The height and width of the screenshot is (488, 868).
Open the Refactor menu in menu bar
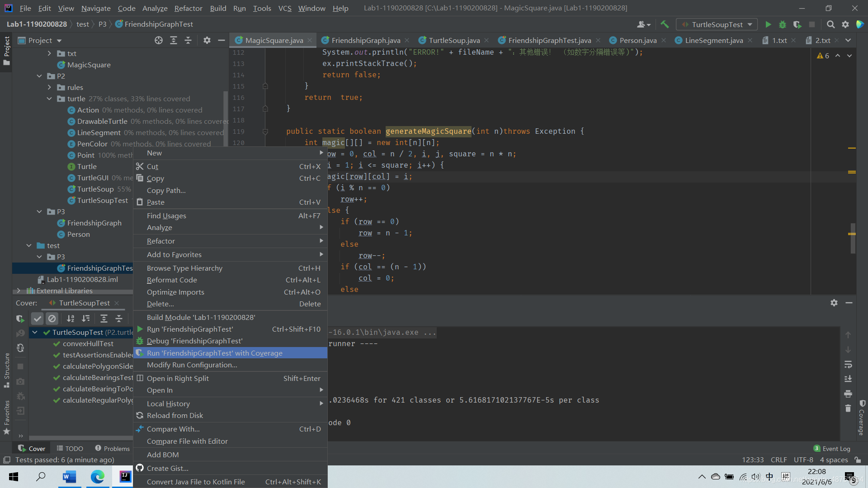tap(188, 8)
